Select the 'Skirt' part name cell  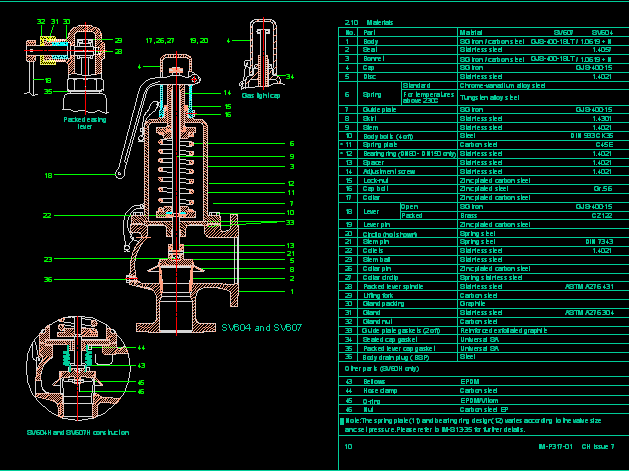[370, 118]
